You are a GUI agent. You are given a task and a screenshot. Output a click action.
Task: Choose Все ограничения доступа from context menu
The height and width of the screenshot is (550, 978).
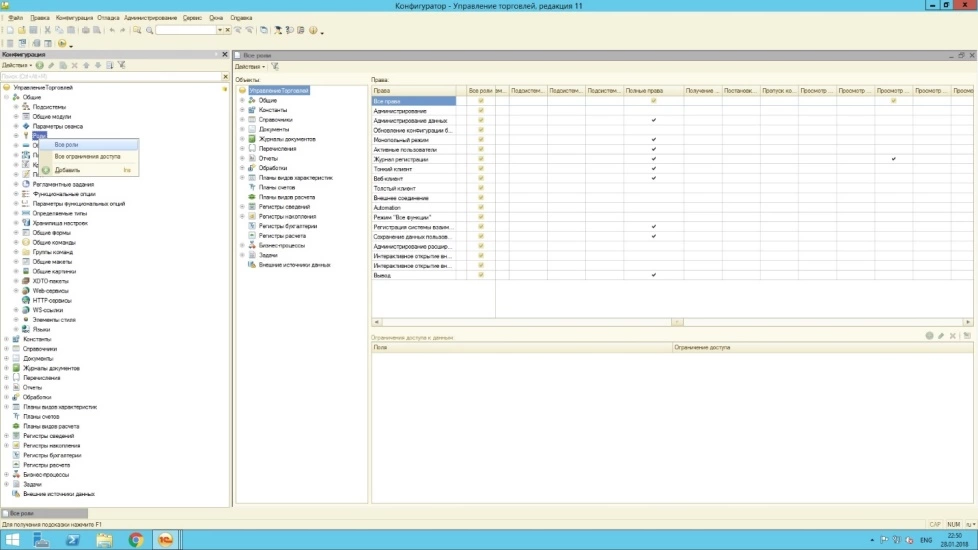click(x=87, y=156)
